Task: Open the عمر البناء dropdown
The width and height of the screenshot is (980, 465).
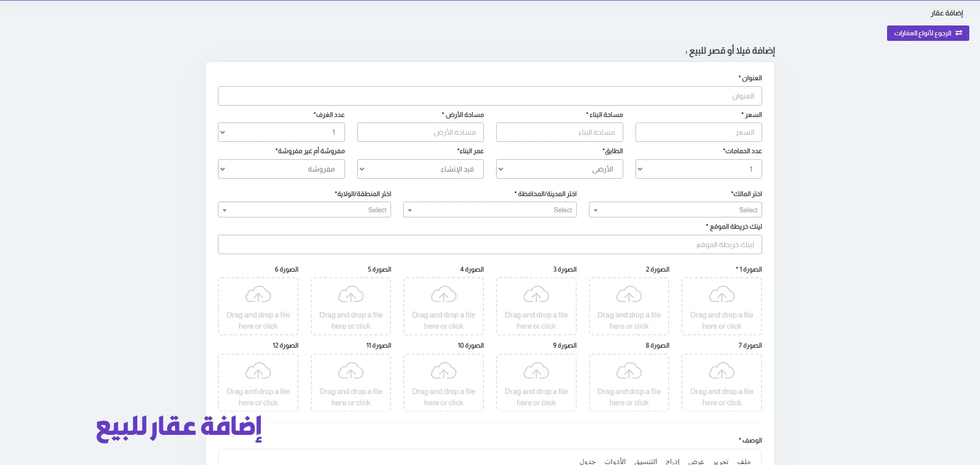Action: 420,169
